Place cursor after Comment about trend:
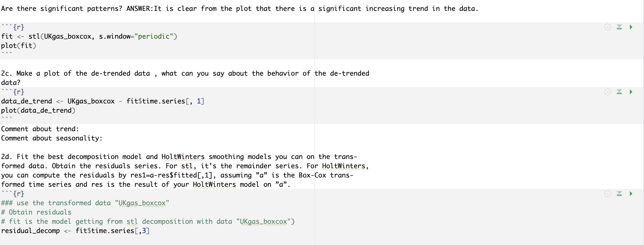Image resolution: width=644 pixels, height=245 pixels. 79,129
